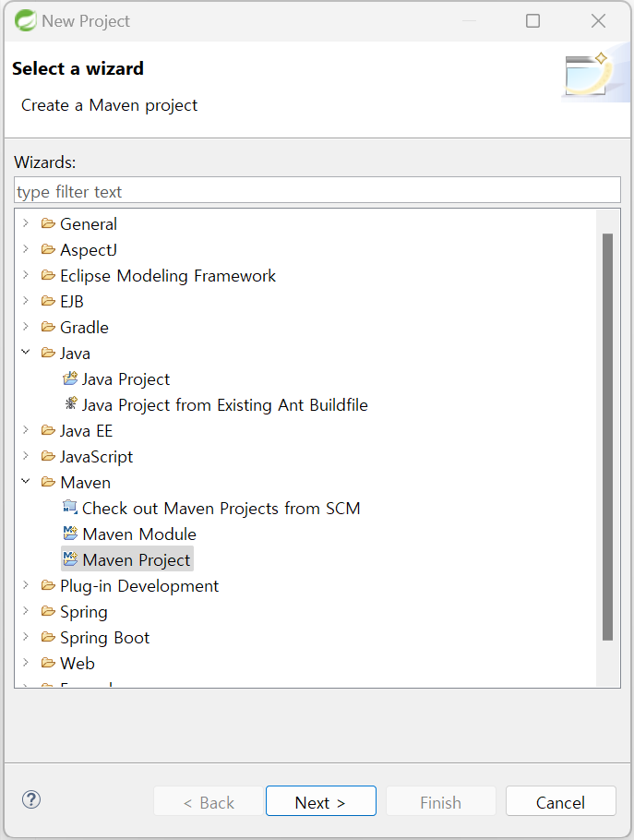Screen dimensions: 634x840
Task: Select the Web label
Action: point(78,663)
